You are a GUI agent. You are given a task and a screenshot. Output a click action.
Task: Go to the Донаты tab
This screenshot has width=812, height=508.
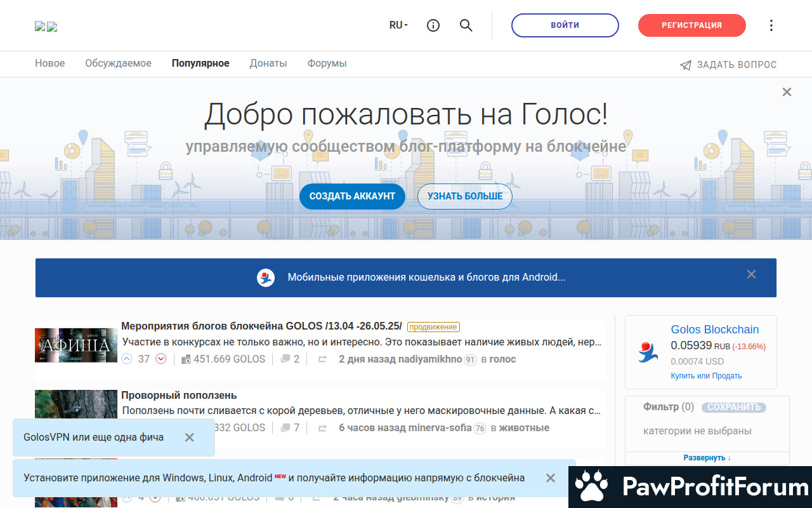pyautogui.click(x=268, y=63)
